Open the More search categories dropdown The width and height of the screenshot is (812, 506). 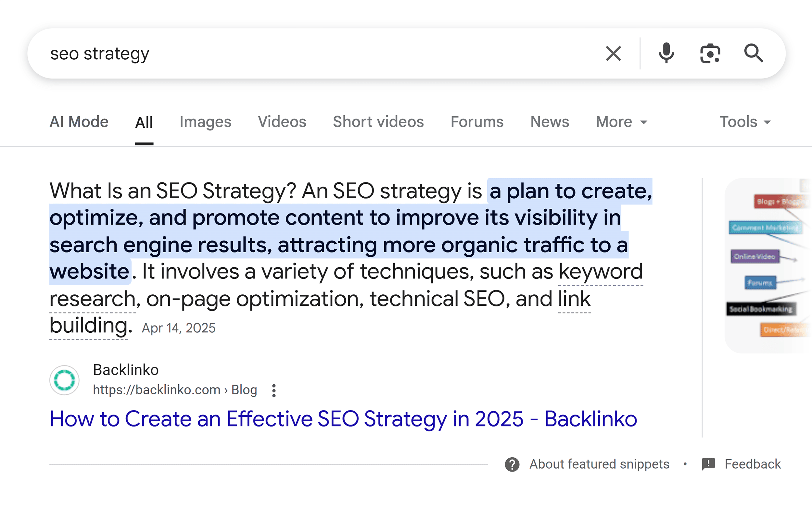(x=621, y=121)
